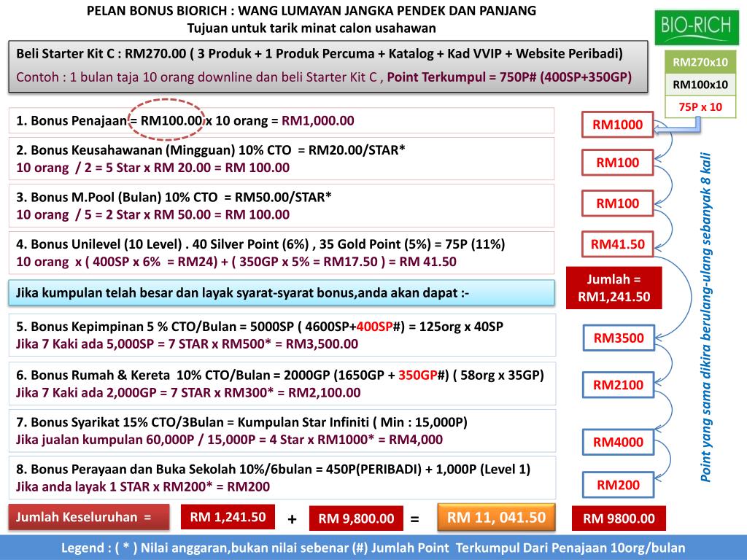Click the RM3500 blue-bordered box

[x=619, y=338]
